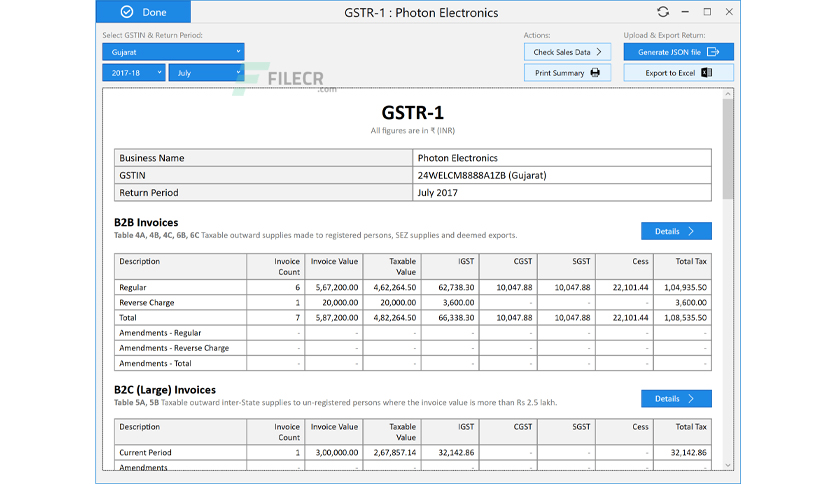Click the Regular total tax '1,04,935.50'
This screenshot has width=836, height=484.
685,287
